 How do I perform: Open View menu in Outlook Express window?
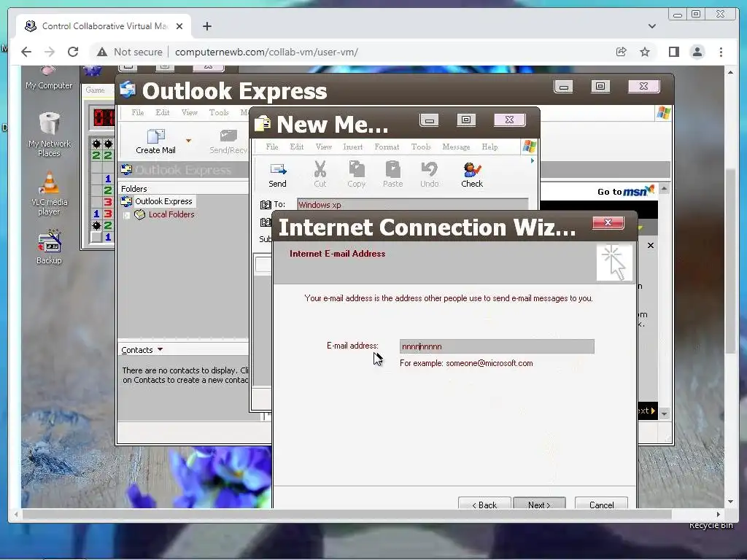pyautogui.click(x=189, y=112)
